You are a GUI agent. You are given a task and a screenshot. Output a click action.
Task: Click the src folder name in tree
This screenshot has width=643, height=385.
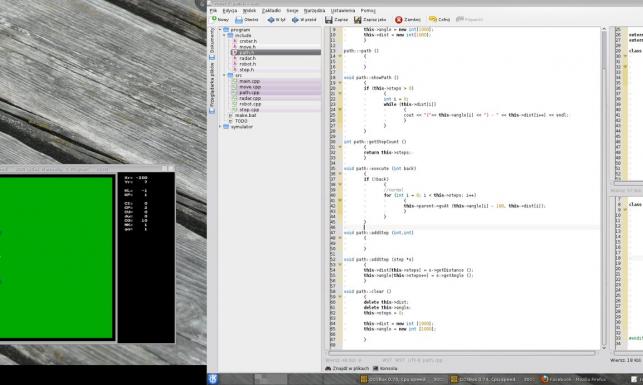click(x=238, y=75)
